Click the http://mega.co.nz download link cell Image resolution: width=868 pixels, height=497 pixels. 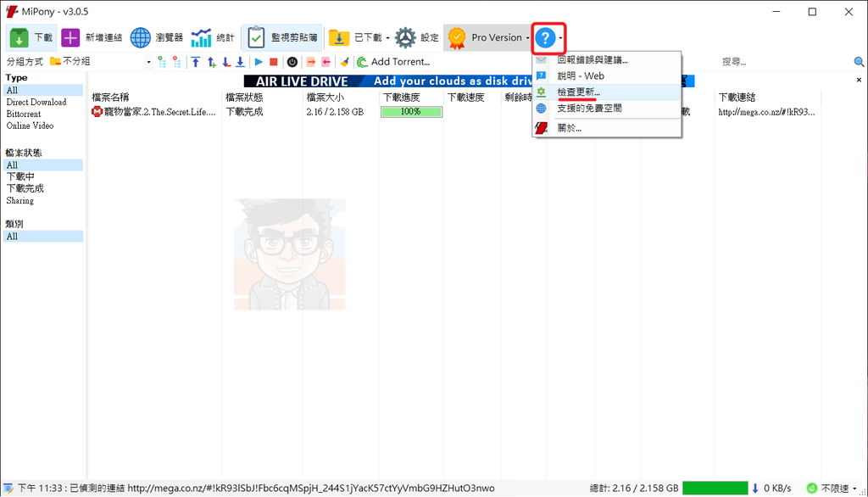point(766,112)
